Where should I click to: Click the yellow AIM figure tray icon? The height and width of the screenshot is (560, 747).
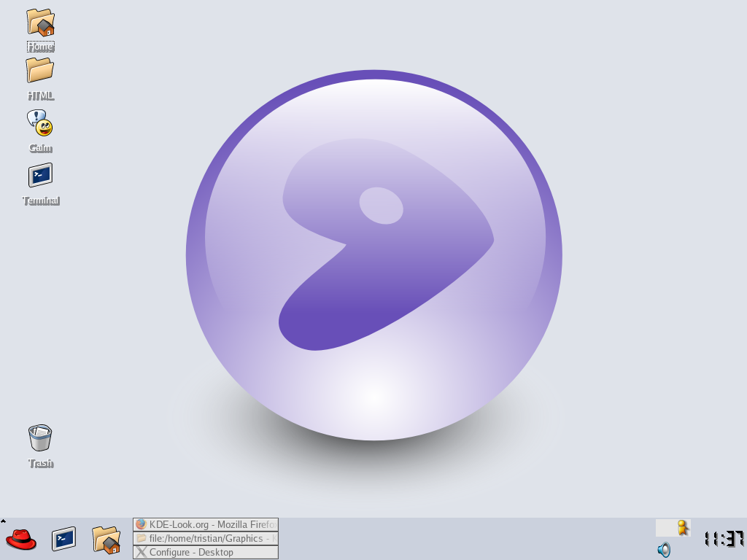pos(683,528)
